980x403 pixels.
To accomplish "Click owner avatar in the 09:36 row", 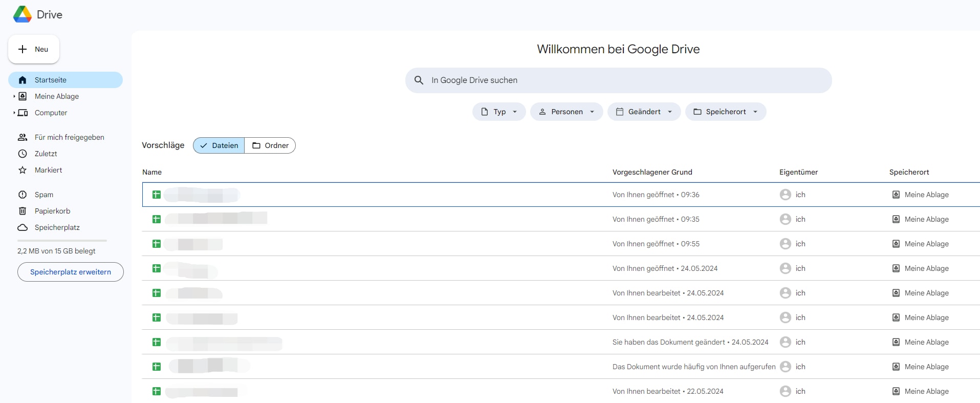I will 786,195.
